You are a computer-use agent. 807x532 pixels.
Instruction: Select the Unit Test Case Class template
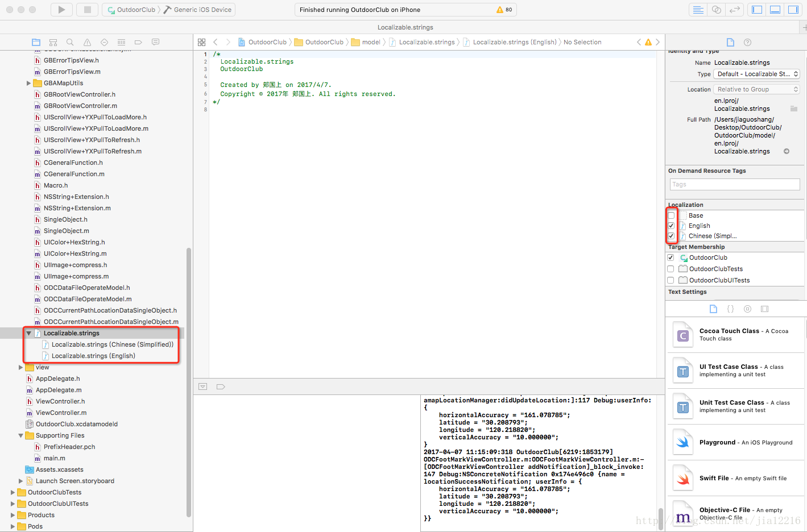pyautogui.click(x=736, y=406)
